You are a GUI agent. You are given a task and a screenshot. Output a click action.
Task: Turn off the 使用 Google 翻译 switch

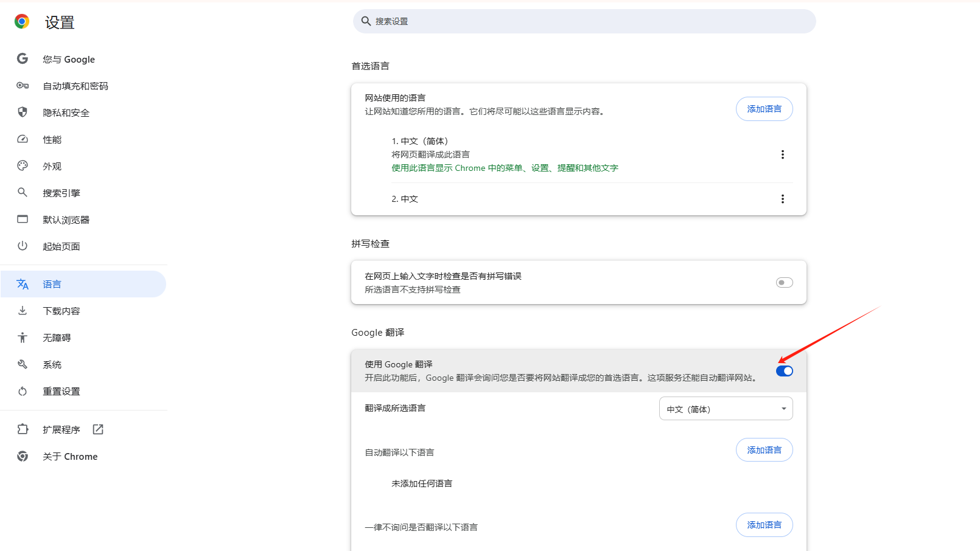(x=785, y=371)
